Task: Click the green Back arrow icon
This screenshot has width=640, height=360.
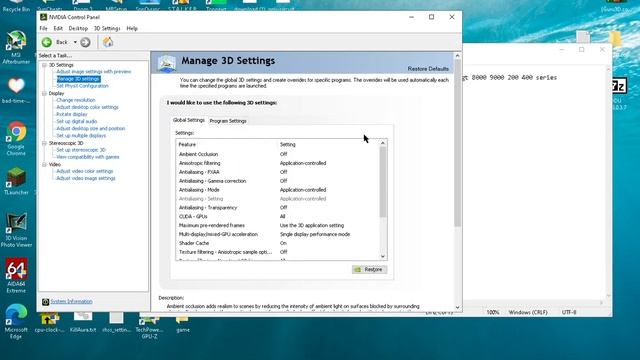Action: tap(47, 42)
